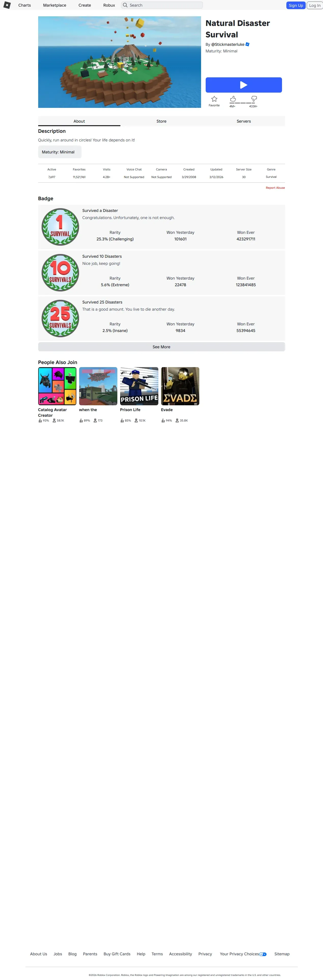The height and width of the screenshot is (980, 323).
Task: Open the Robux menu item
Action: [109, 5]
